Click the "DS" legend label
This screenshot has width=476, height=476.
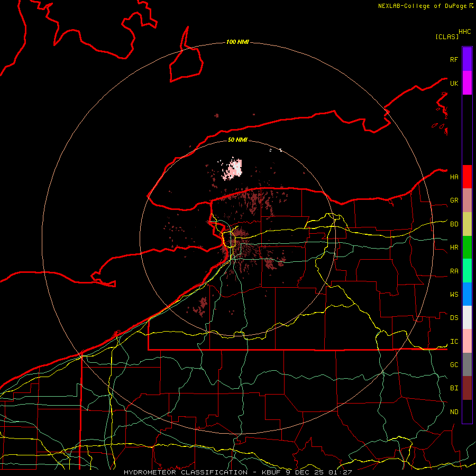pos(454,318)
